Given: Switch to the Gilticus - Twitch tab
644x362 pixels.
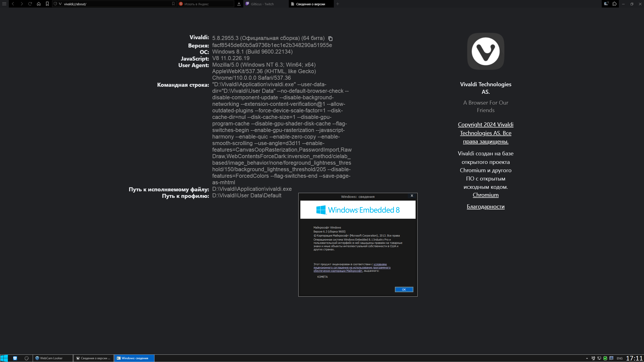Looking at the screenshot, I should pos(265,4).
